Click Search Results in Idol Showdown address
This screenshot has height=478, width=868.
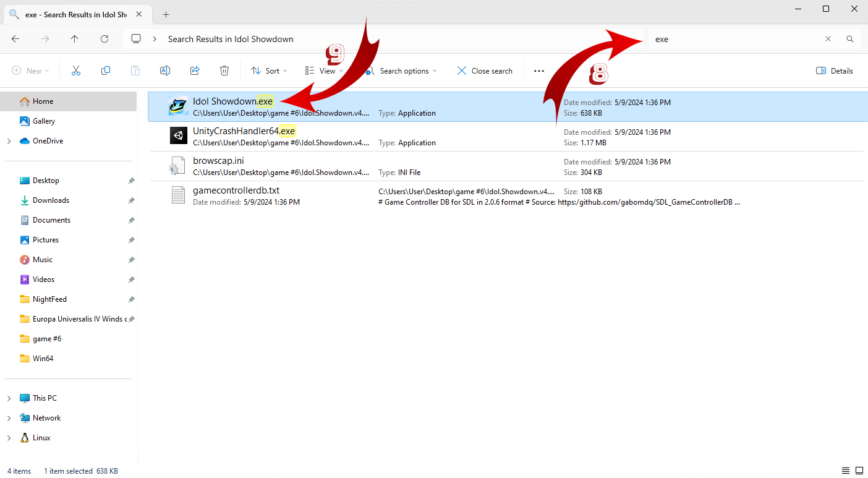[x=231, y=39]
